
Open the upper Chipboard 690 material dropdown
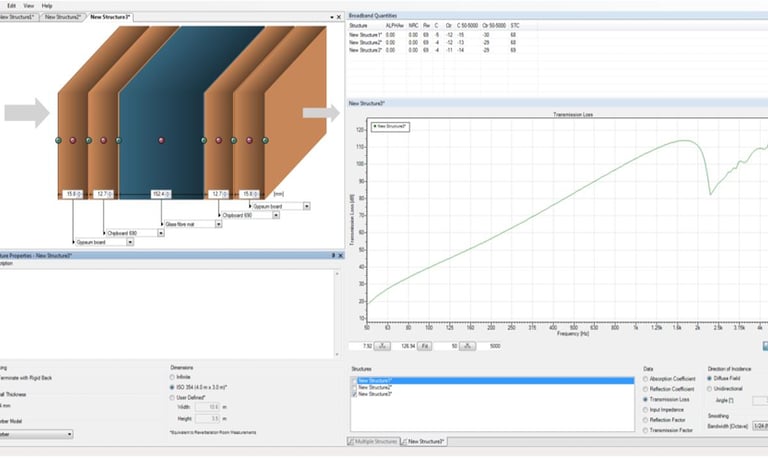tap(276, 215)
